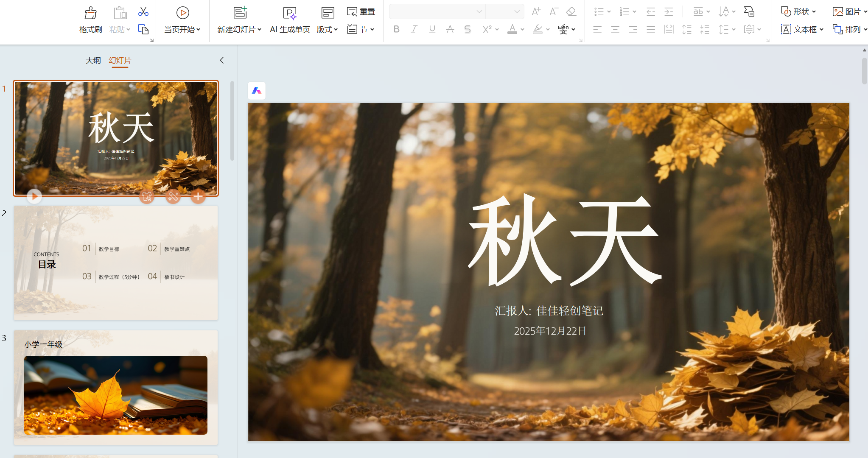The image size is (868, 458).
Task: Click the Cut scissors icon
Action: click(x=143, y=11)
